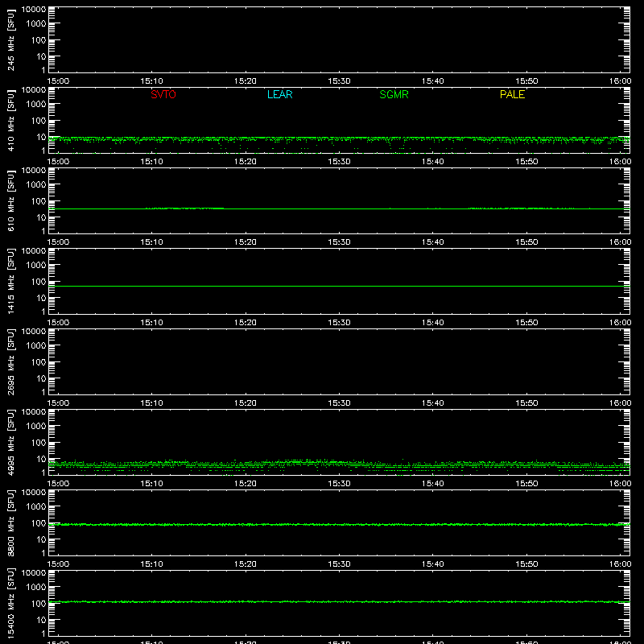Click the green trace in the 15400 MHz plot

(339, 601)
